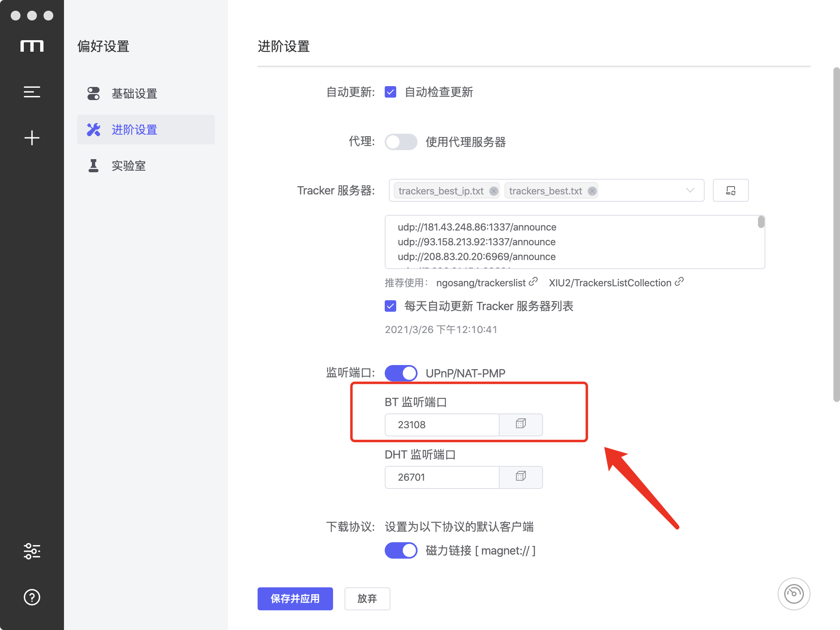The image size is (840, 630).
Task: Select 进阶设置 in preferences menu
Action: 146,130
